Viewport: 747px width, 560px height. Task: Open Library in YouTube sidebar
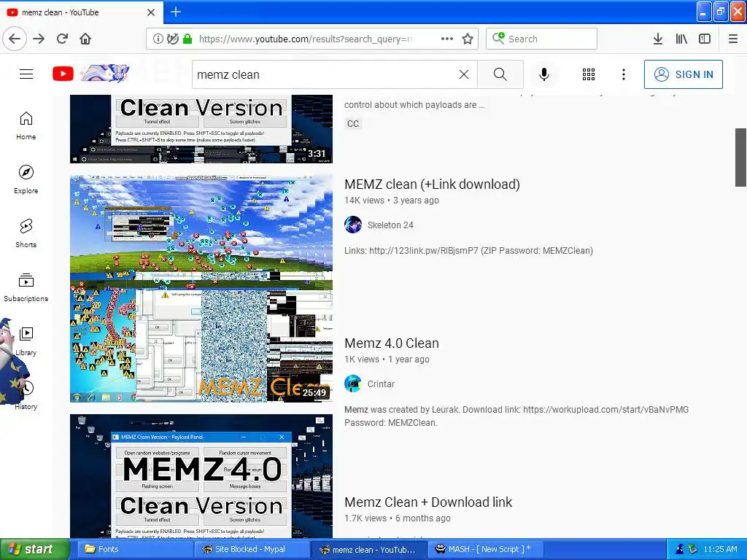(x=26, y=341)
